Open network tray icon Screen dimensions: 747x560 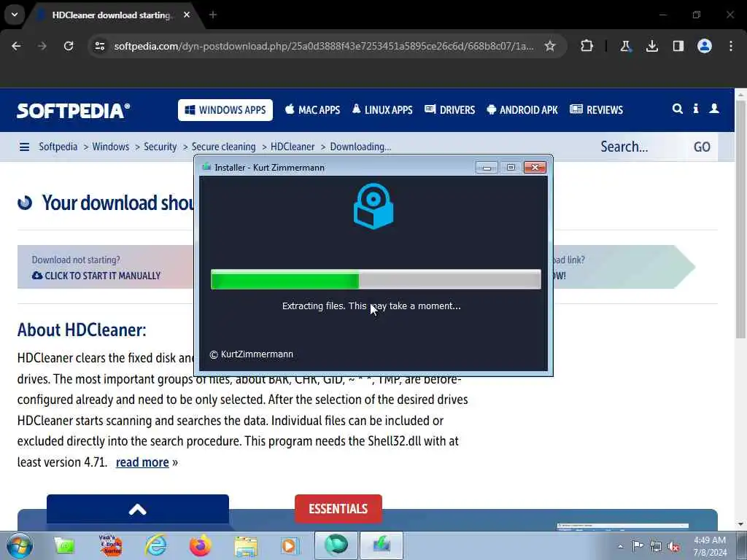[x=656, y=546]
